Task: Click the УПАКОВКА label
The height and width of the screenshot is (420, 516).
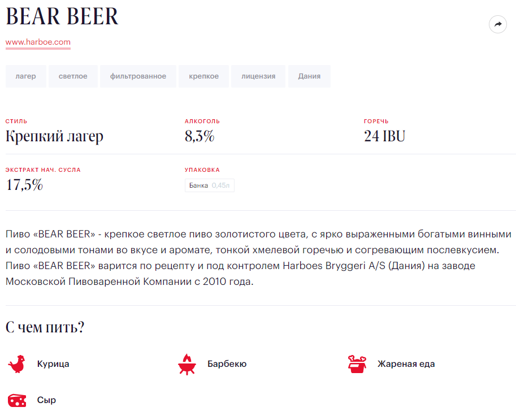Action: point(202,170)
